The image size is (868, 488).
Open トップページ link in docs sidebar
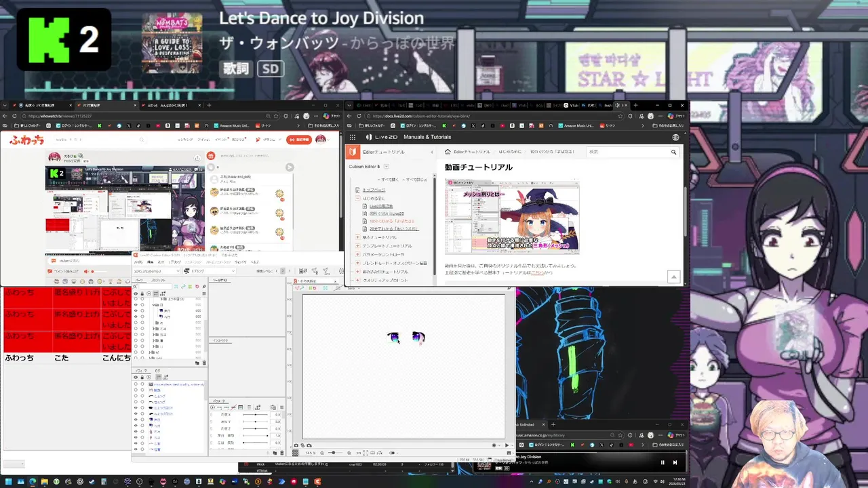[374, 190]
